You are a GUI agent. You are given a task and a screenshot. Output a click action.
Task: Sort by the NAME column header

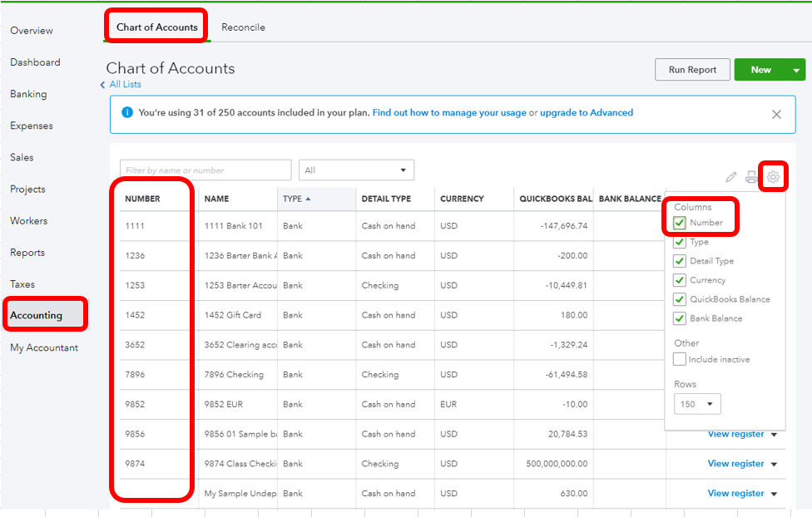216,199
